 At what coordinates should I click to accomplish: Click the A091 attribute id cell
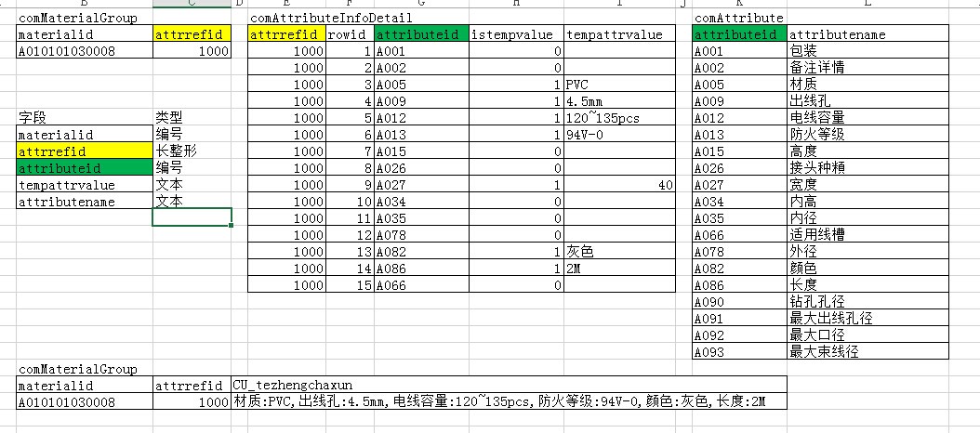(x=740, y=319)
